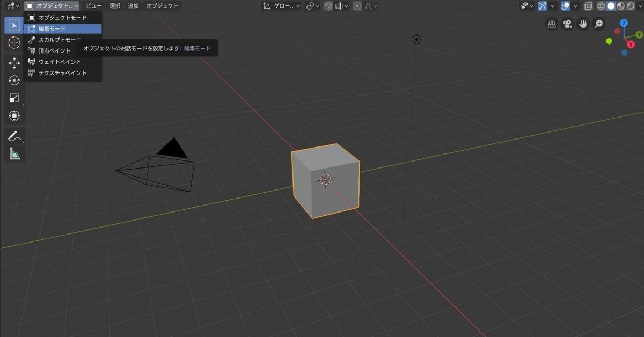Choose オブジェクトモード from mode list

[62, 18]
